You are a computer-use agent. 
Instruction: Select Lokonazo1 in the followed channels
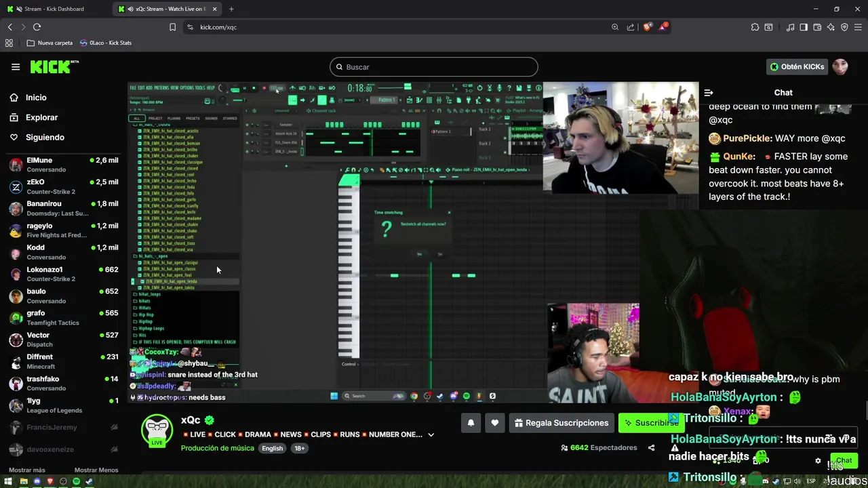pyautogui.click(x=63, y=274)
